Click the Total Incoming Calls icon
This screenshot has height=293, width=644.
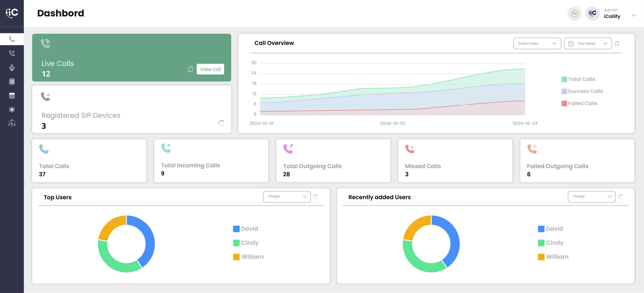(x=166, y=149)
